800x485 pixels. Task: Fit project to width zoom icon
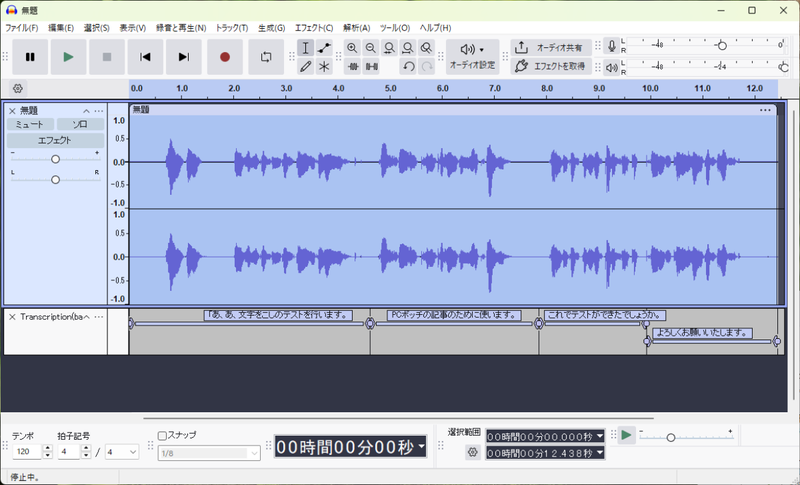pos(408,48)
